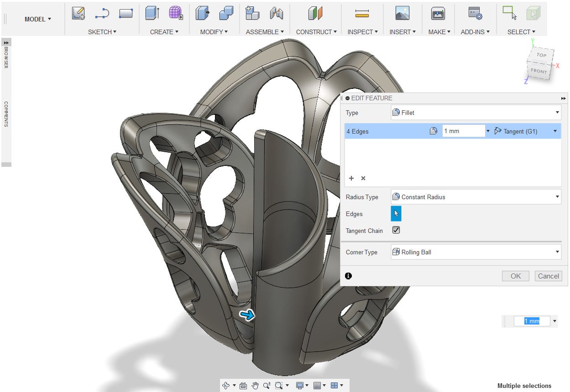Click the 3D Print make icon
Image resolution: width=570 pixels, height=392 pixels.
438,14
